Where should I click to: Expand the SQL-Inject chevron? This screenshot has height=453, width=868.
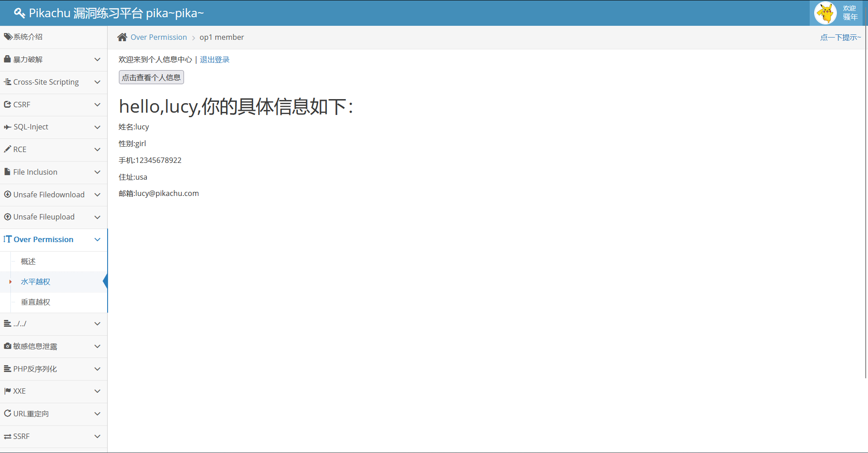coord(97,127)
